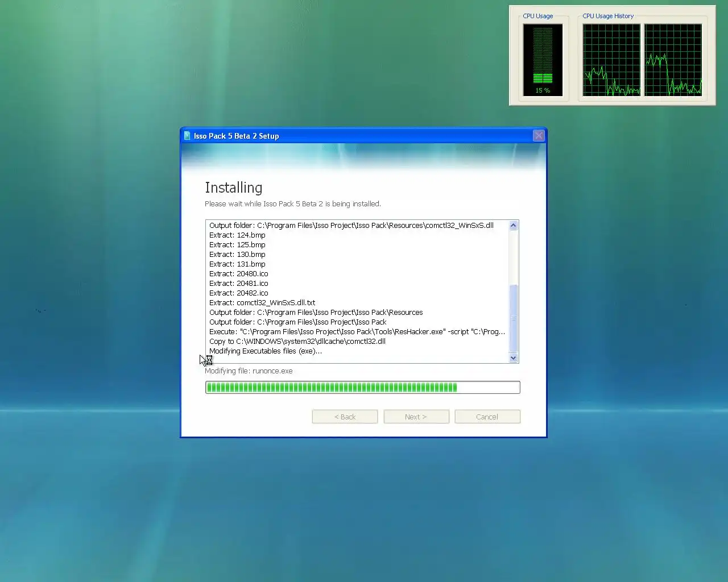Select 'Output folder: C:\Program Files\Isso Project\Isso Pack' line

click(298, 322)
